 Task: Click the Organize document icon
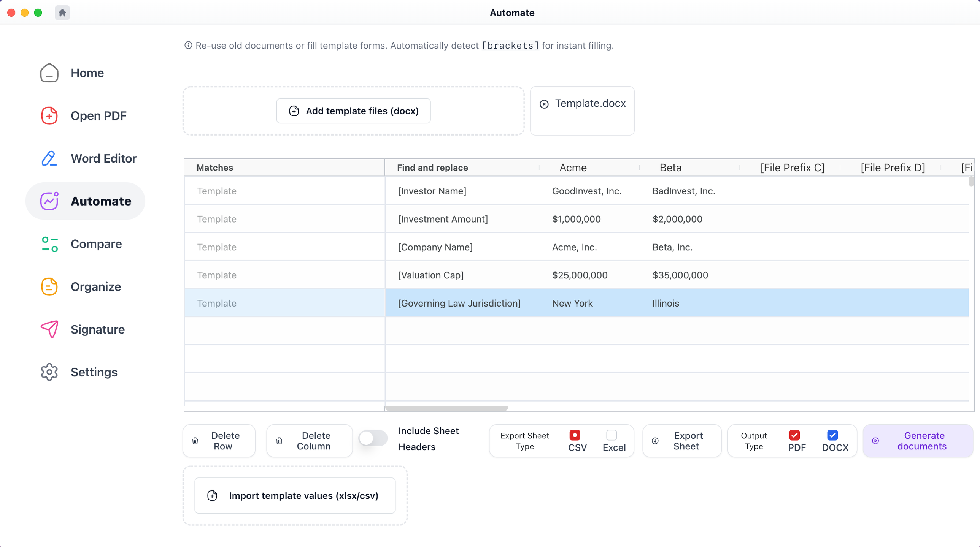click(49, 287)
